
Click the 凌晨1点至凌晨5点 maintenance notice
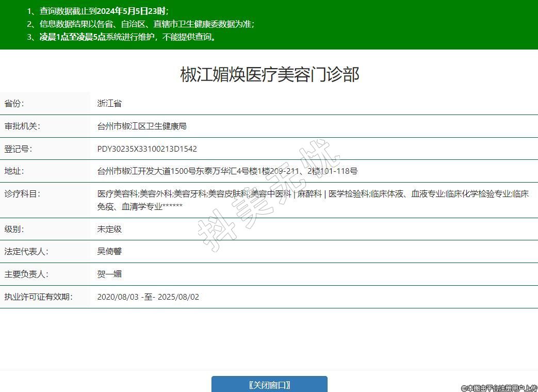128,37
